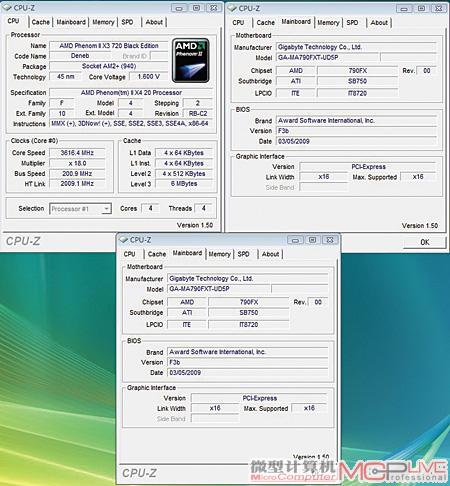The width and height of the screenshot is (450, 486).
Task: Open Cache tab in bottom CPU-Z window
Action: 157,254
